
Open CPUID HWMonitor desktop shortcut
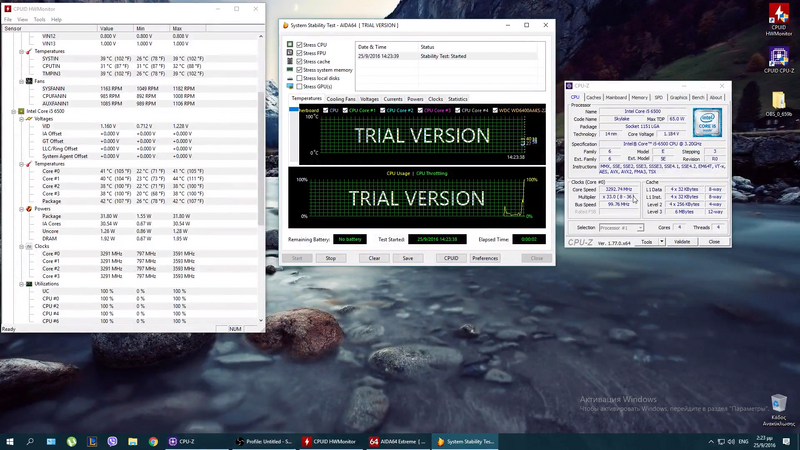point(779,17)
